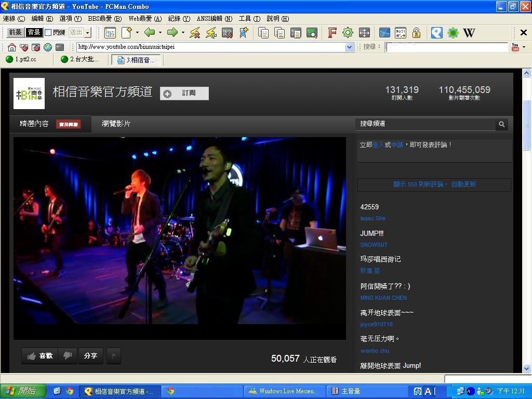Click the 搜尋頻道 channel search field
The image size is (532, 399).
426,124
